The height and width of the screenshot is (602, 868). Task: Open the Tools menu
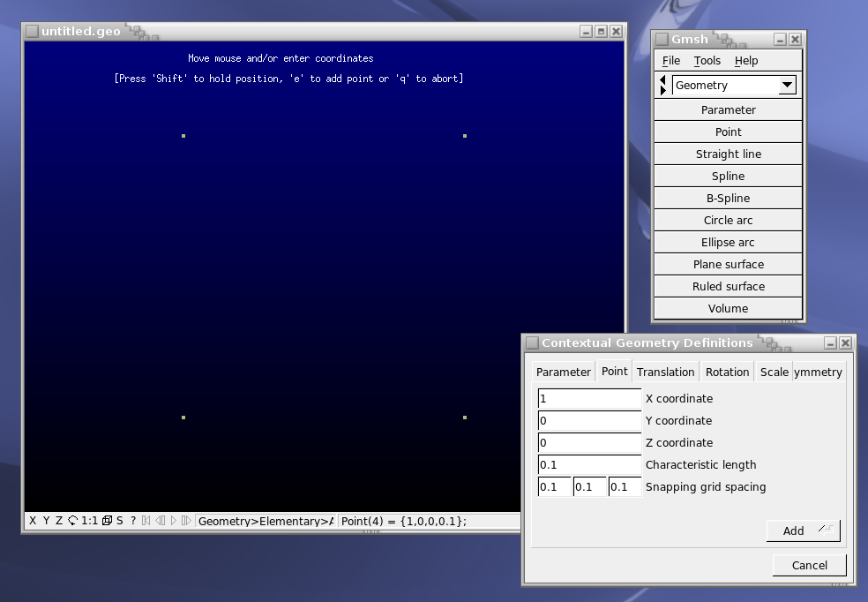[707, 61]
